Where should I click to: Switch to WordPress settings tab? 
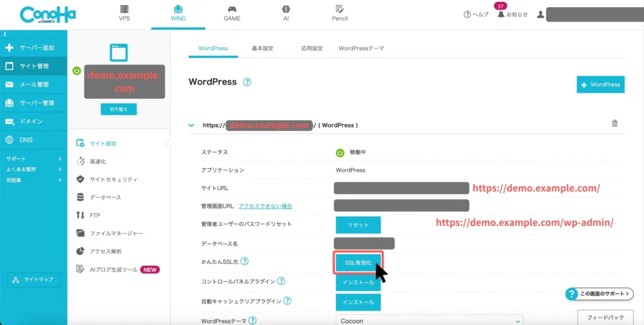click(x=213, y=48)
